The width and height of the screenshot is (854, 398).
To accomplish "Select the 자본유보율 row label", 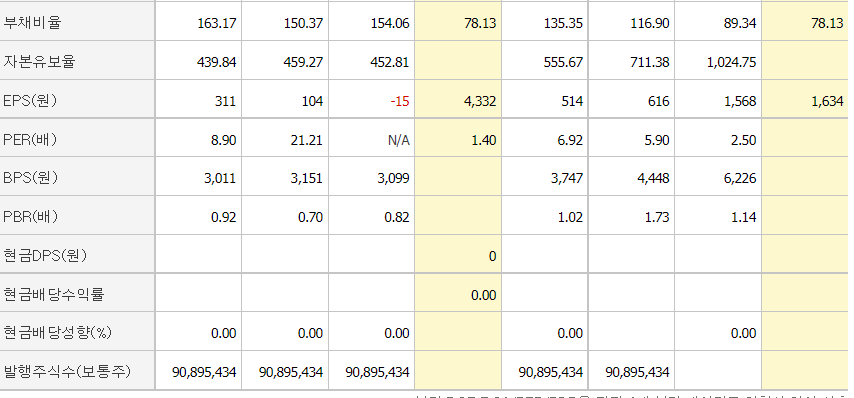I will [x=39, y=62].
